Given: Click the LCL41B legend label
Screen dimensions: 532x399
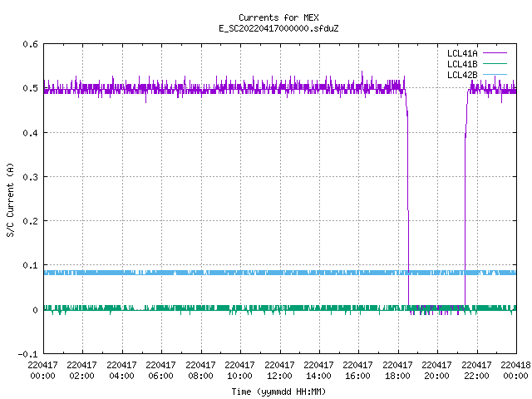Looking at the screenshot, I should 462,64.
